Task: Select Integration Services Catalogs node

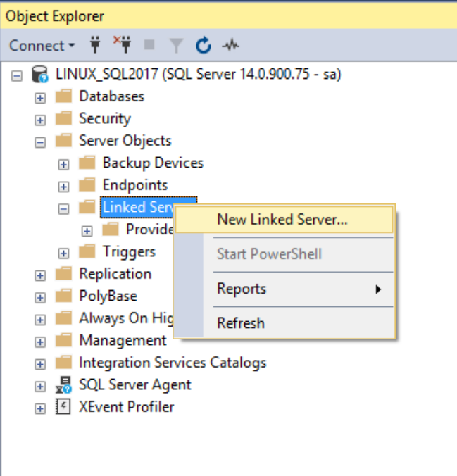Action: tap(173, 363)
